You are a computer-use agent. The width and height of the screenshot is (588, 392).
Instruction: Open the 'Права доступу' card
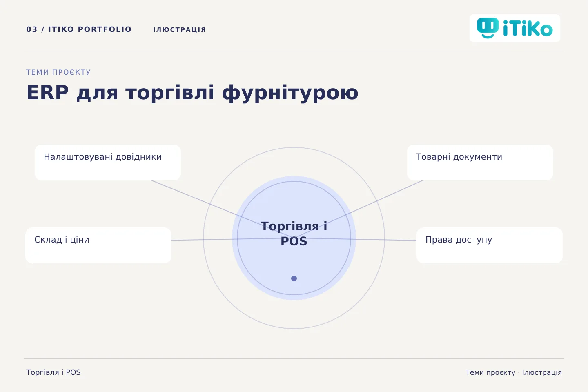pos(490,245)
